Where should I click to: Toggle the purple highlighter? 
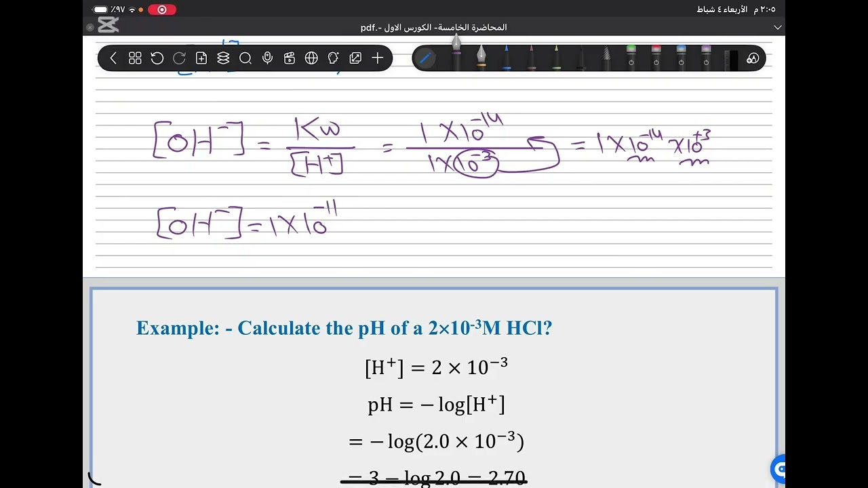click(x=707, y=57)
